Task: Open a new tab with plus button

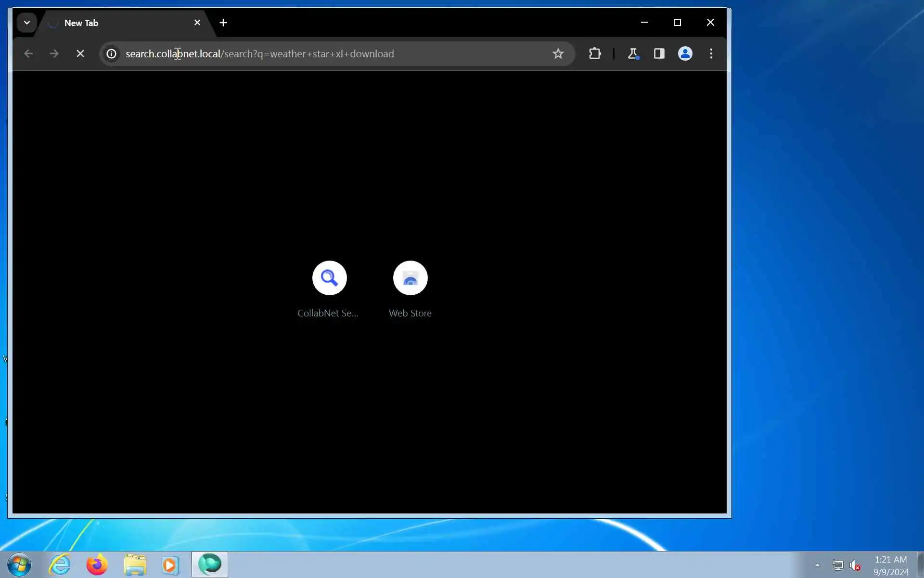Action: pyautogui.click(x=223, y=23)
